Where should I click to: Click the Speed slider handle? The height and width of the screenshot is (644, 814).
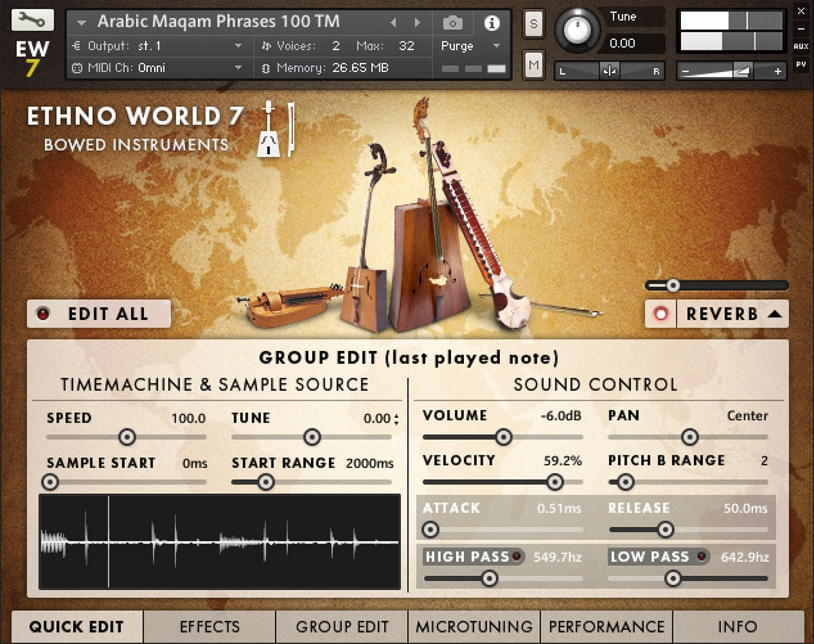(x=127, y=437)
